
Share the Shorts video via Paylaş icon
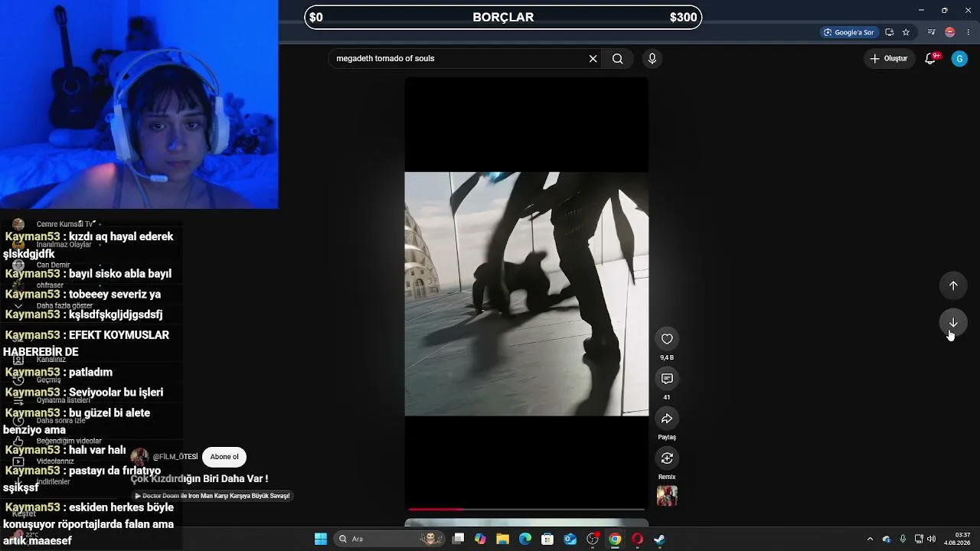pyautogui.click(x=667, y=419)
